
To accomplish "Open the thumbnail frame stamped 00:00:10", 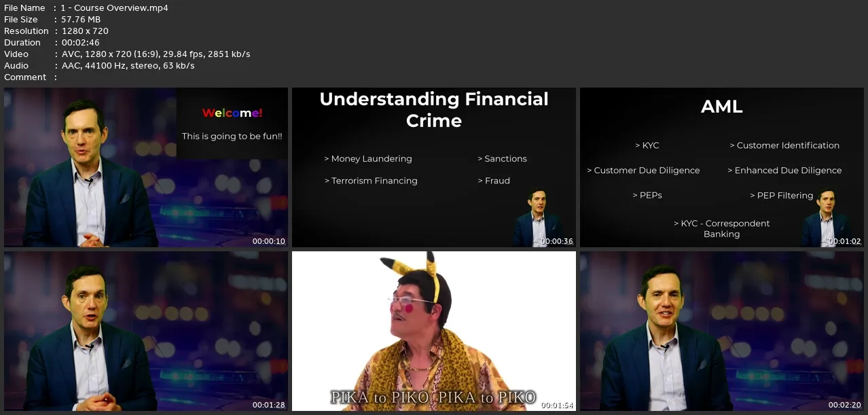I will pyautogui.click(x=146, y=167).
